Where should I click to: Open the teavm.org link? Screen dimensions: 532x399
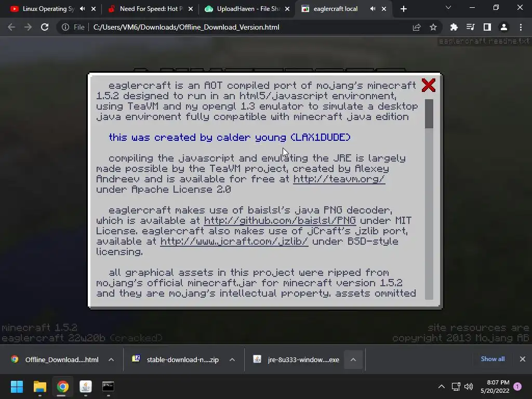click(x=339, y=179)
